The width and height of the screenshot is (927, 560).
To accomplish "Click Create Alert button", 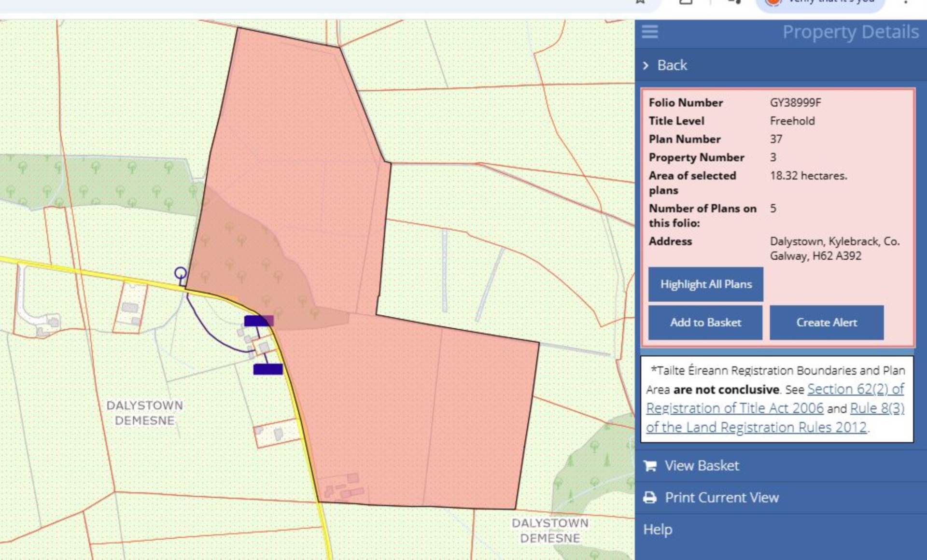I will [x=827, y=322].
